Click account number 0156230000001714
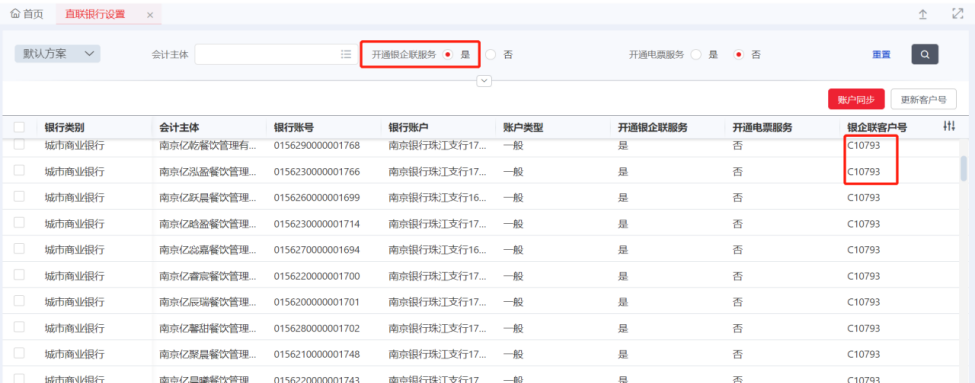This screenshot has width=975, height=383. click(x=317, y=224)
